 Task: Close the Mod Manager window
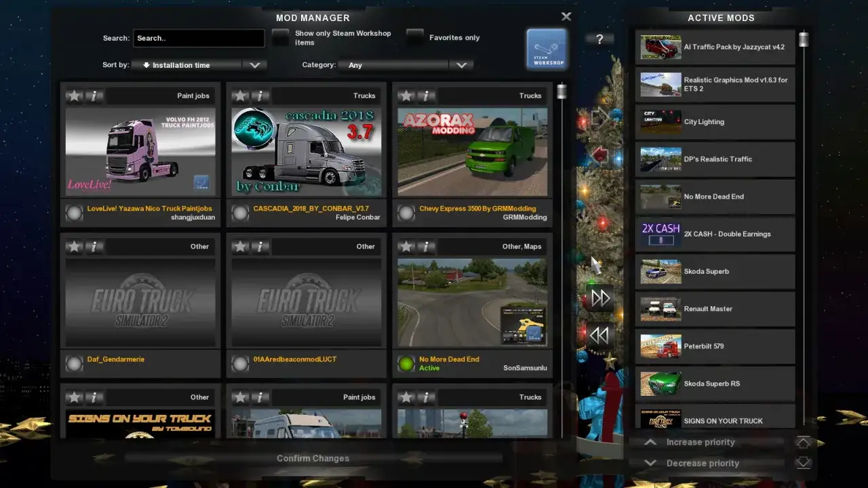coord(566,17)
